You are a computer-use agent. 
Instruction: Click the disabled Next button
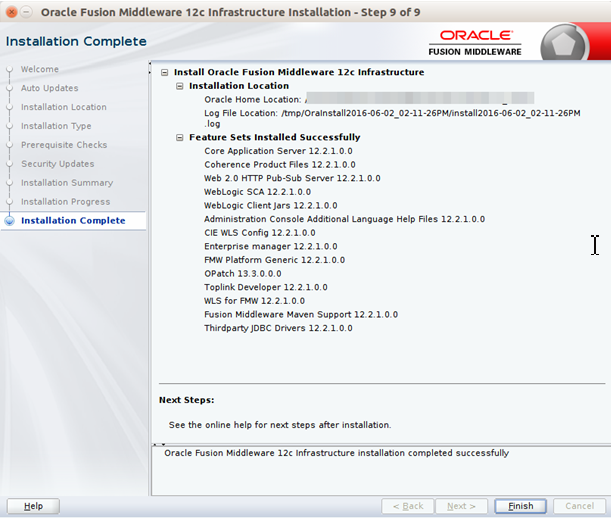pos(461,506)
